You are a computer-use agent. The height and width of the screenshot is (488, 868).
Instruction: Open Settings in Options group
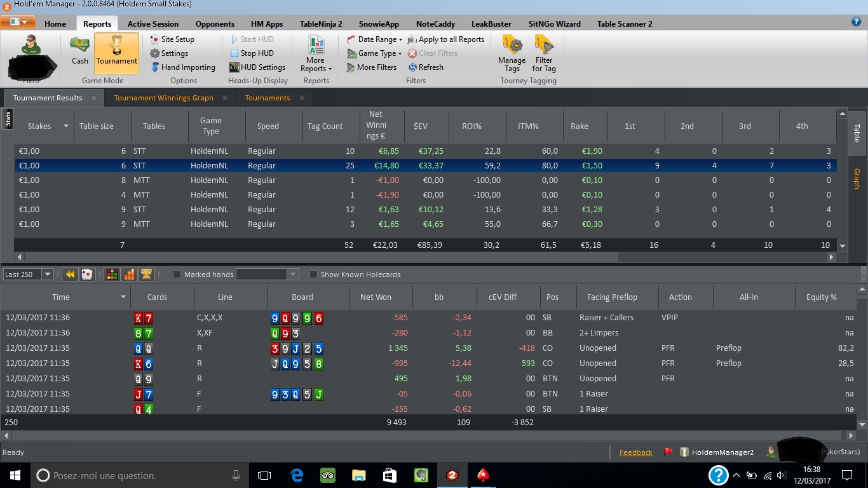coord(169,53)
